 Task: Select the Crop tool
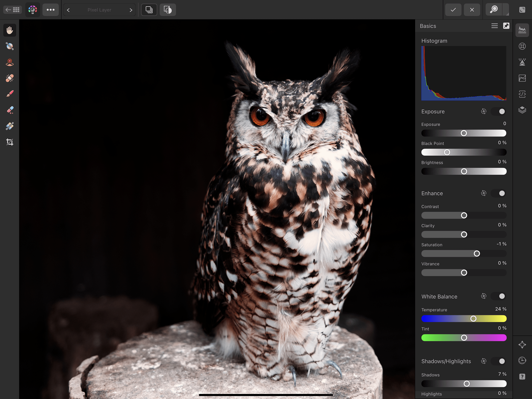click(x=10, y=142)
